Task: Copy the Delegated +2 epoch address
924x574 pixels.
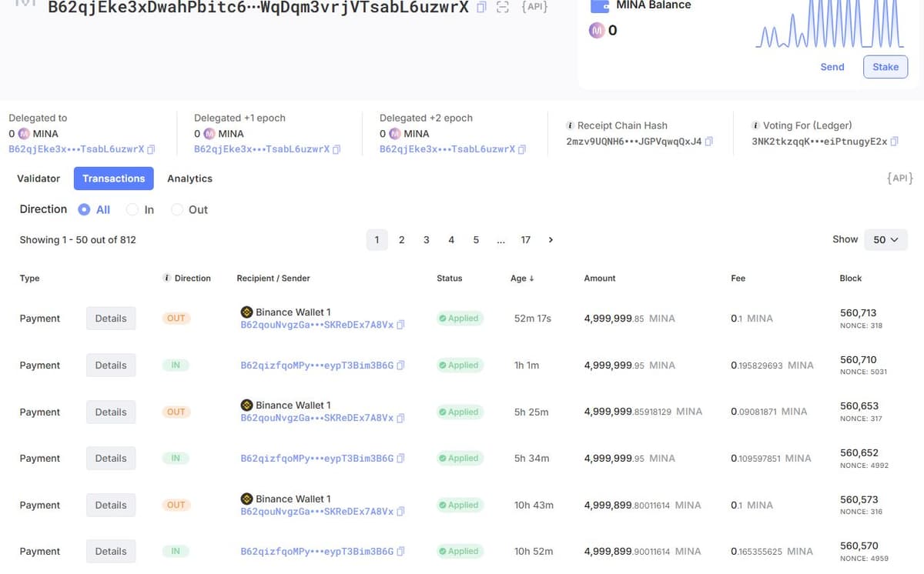Action: coord(522,149)
